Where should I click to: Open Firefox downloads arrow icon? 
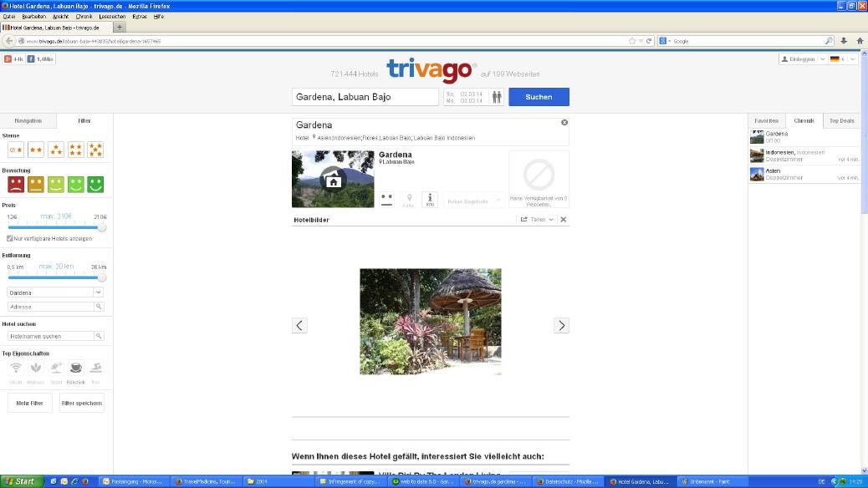[x=844, y=41]
